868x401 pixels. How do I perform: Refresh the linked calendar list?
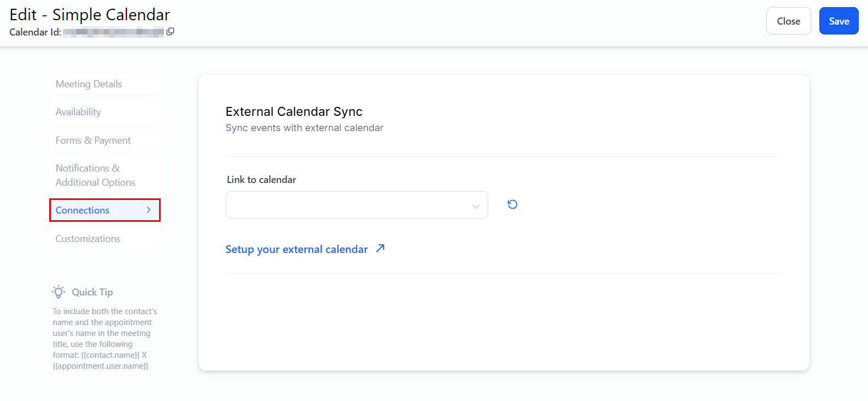point(512,204)
